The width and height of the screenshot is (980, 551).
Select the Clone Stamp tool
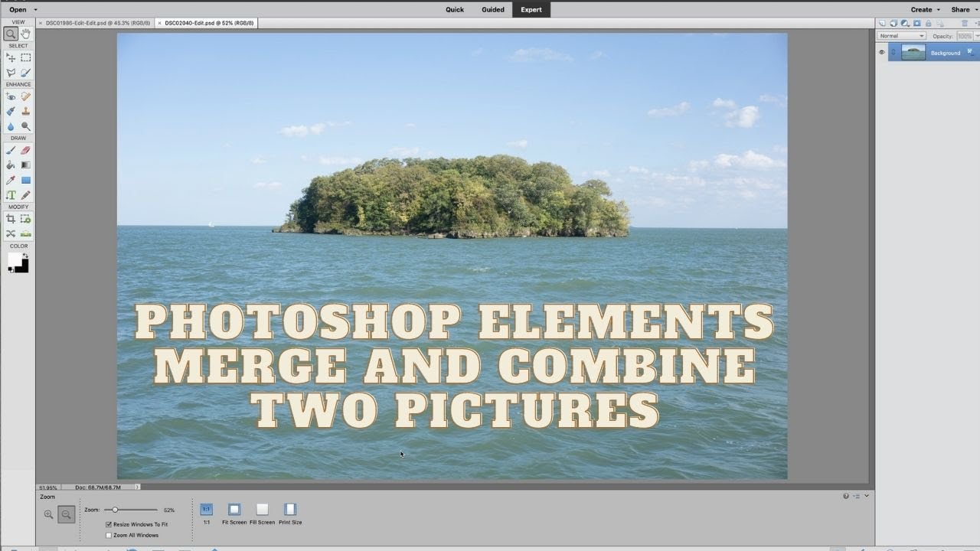click(26, 112)
